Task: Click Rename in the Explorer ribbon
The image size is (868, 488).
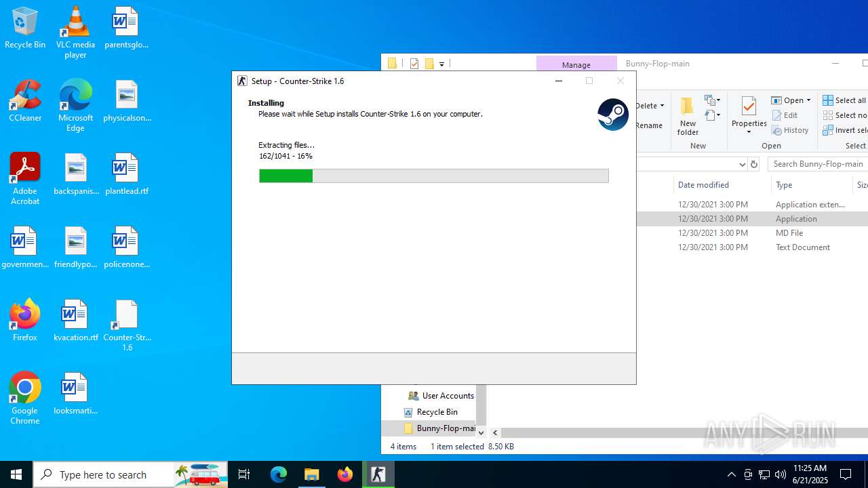Action: coord(649,125)
